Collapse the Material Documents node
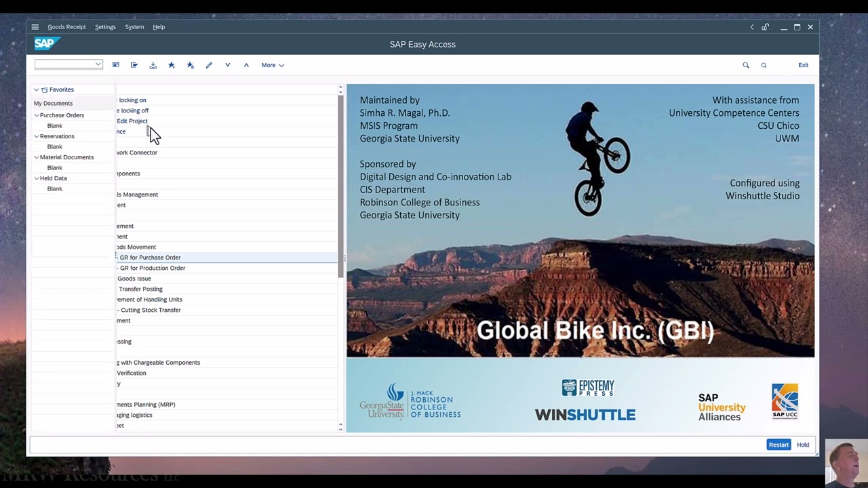Screen dimensions: 868x488 pos(37,157)
